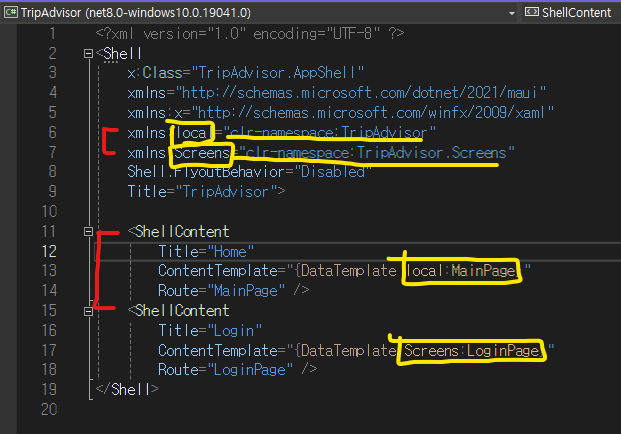This screenshot has width=621, height=434.
Task: Collapse the Shell element at line 2
Action: click(x=89, y=53)
